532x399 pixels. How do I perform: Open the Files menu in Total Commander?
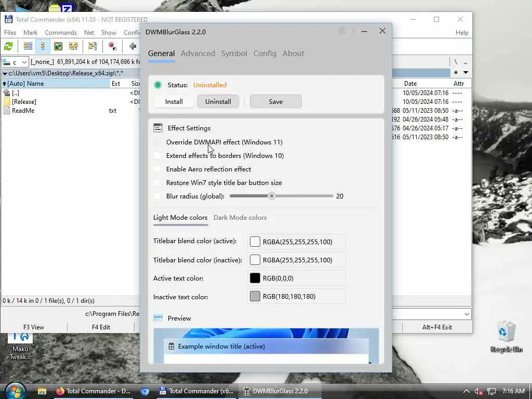[10, 33]
